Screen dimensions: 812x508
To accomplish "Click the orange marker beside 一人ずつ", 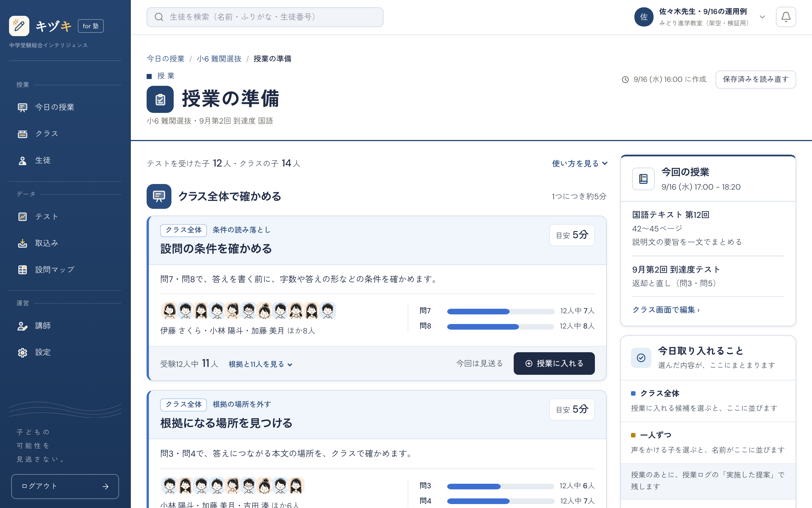I will 633,435.
